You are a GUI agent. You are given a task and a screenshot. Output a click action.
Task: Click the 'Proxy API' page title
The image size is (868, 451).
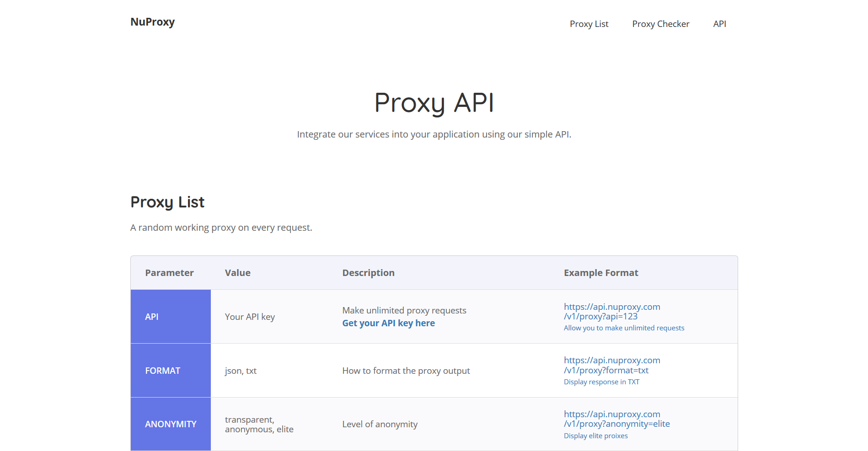(x=434, y=102)
